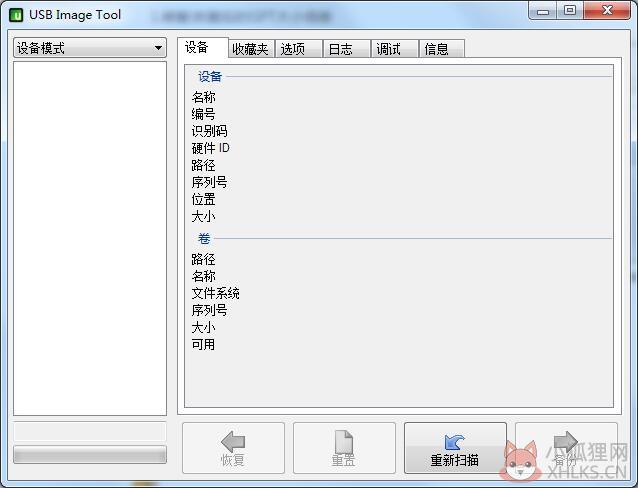Select the 硬件 ID label
Viewport: 638px width, 488px height.
pyautogui.click(x=210, y=148)
